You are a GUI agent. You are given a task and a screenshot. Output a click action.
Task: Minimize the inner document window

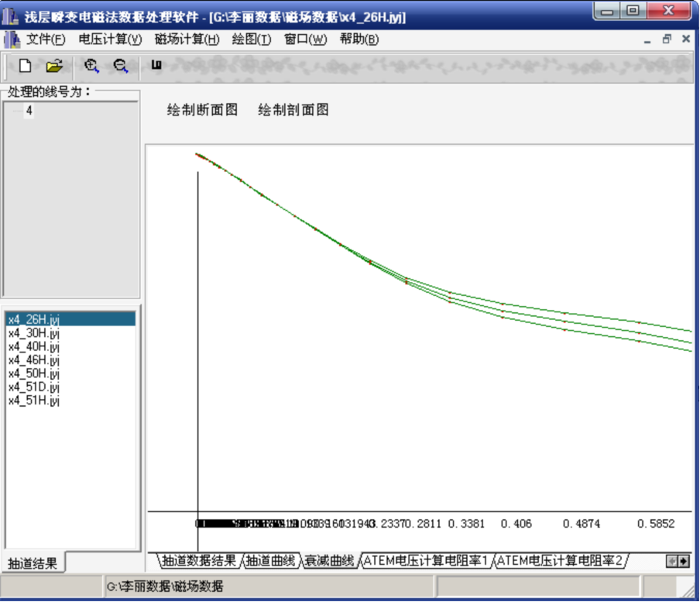[x=647, y=39]
